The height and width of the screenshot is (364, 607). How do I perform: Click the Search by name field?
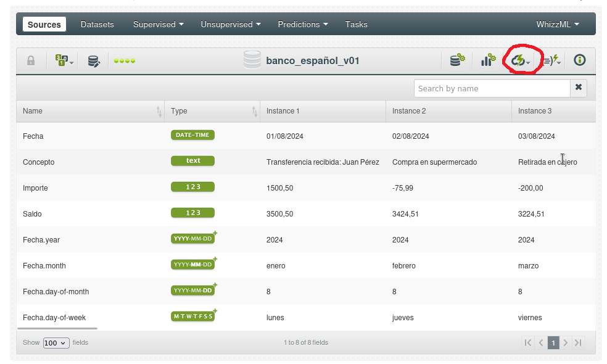click(x=492, y=88)
